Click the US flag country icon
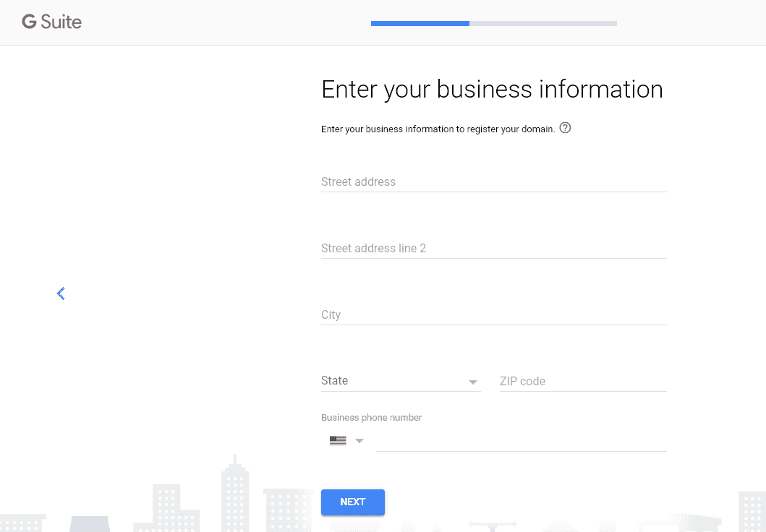The image size is (766, 532). click(x=338, y=441)
